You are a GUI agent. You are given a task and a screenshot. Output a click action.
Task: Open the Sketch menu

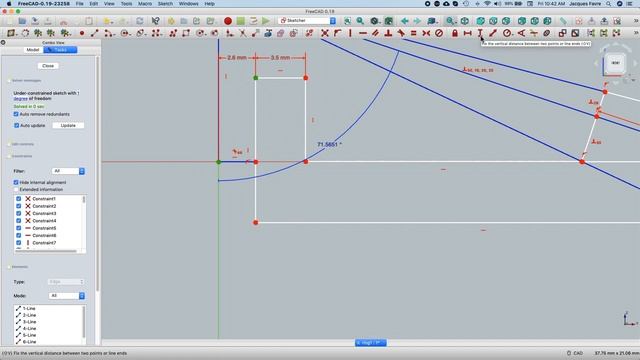pyautogui.click(x=165, y=4)
